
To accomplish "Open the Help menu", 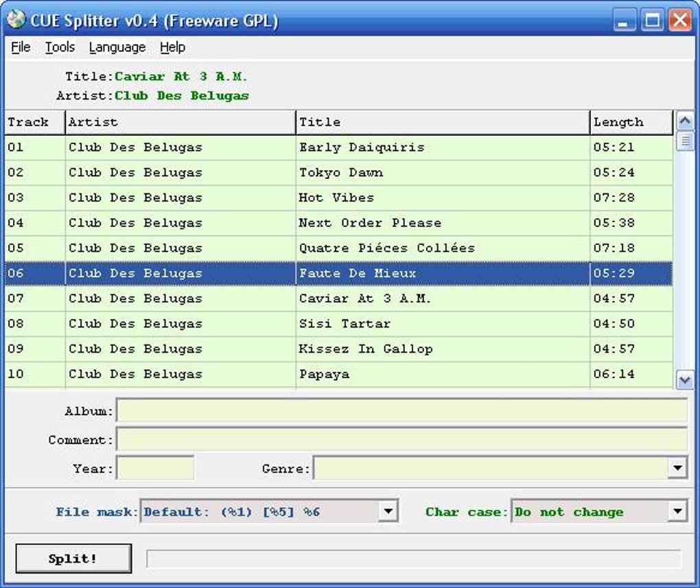I will click(x=172, y=47).
